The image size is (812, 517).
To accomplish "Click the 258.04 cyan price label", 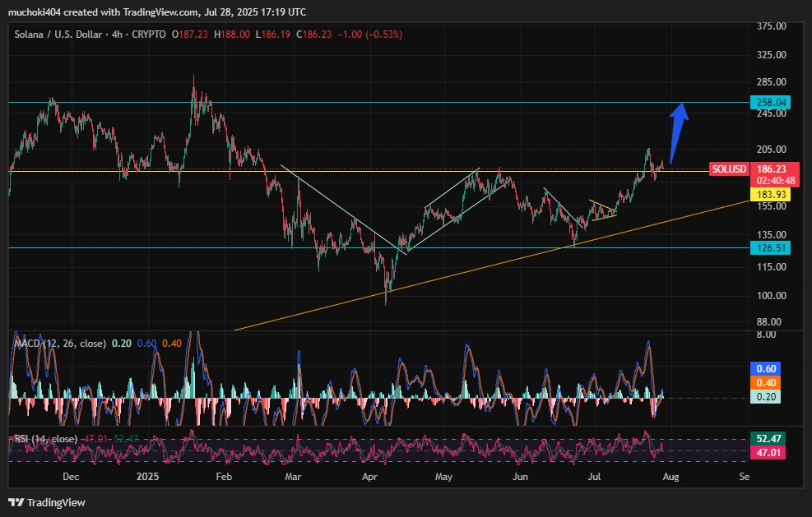I will coord(770,103).
